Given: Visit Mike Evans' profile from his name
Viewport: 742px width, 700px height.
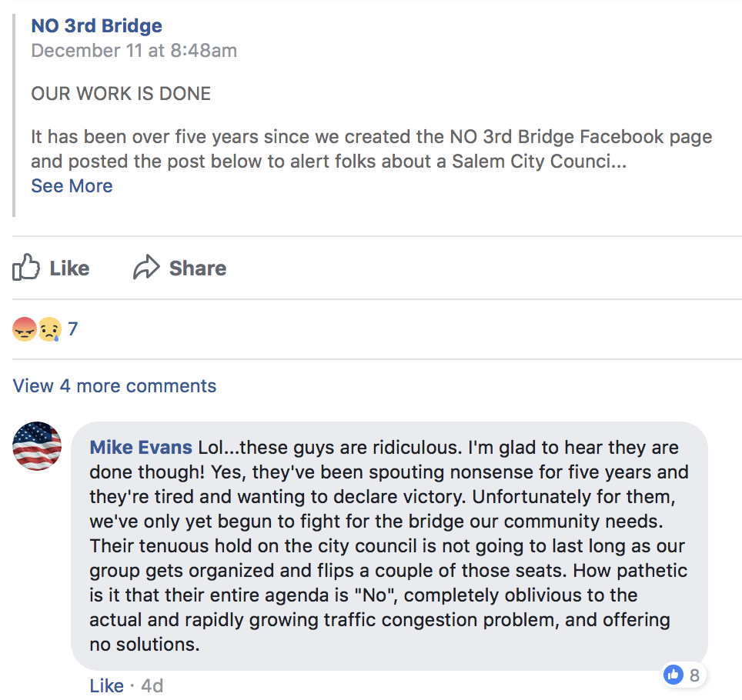Looking at the screenshot, I should [142, 448].
